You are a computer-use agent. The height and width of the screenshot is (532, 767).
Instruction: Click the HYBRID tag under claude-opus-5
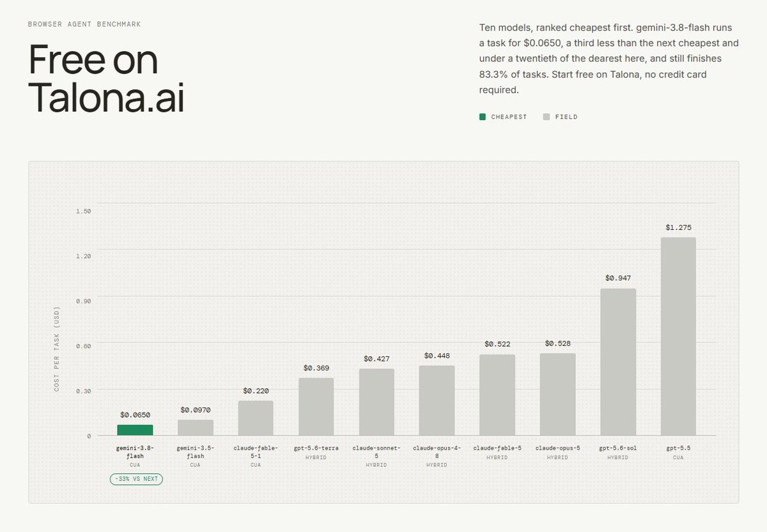(558, 457)
